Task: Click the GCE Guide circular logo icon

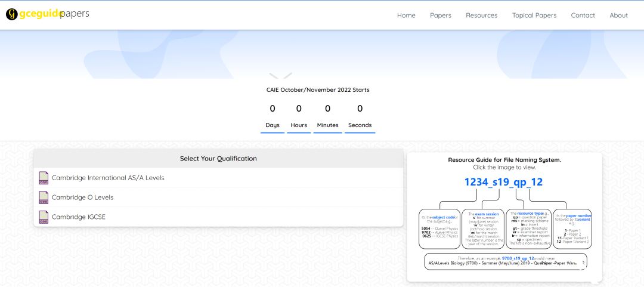Action: (12, 14)
